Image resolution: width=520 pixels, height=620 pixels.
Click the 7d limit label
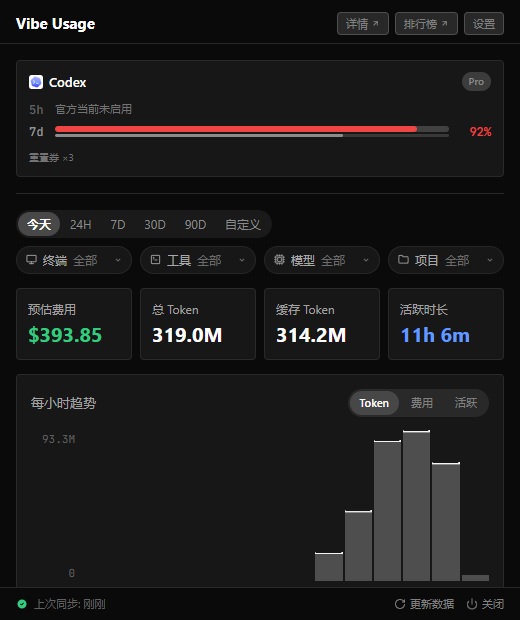pyautogui.click(x=36, y=132)
